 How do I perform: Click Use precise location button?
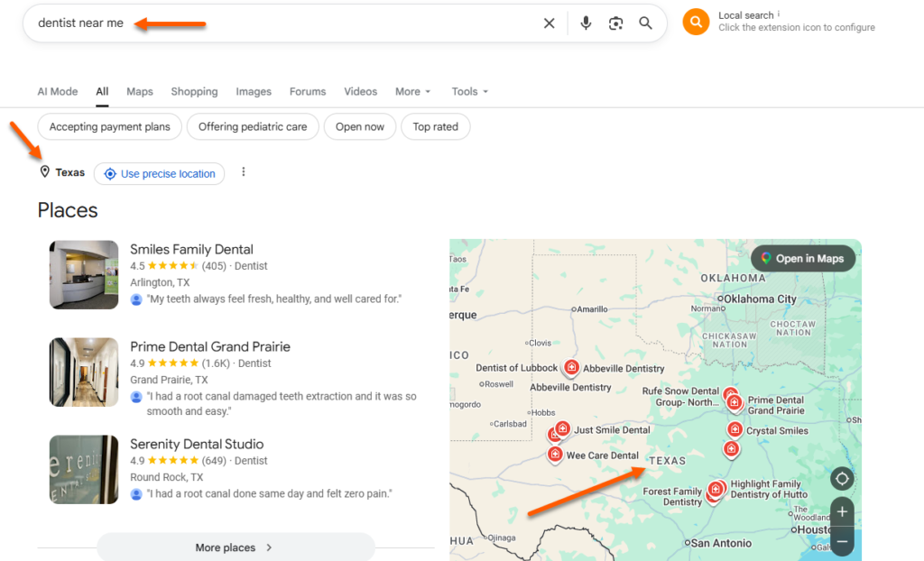(x=159, y=174)
